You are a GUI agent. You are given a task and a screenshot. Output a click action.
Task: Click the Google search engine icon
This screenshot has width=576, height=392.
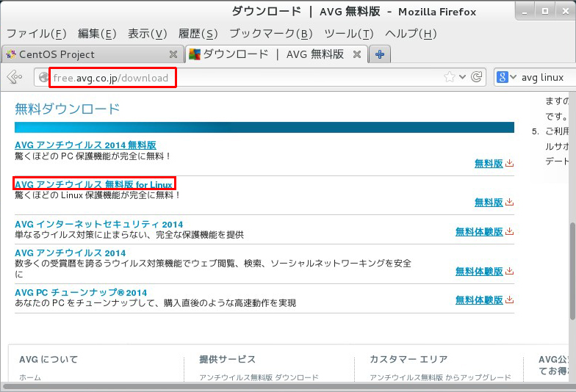coord(503,77)
